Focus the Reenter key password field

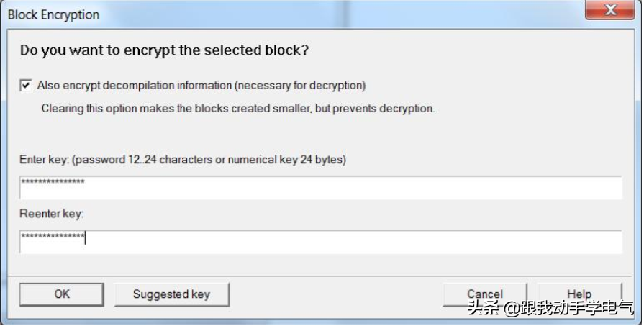click(x=320, y=242)
